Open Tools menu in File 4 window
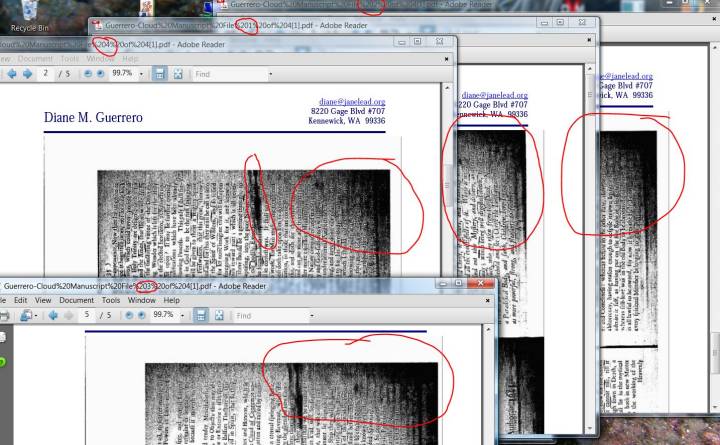 pos(69,59)
